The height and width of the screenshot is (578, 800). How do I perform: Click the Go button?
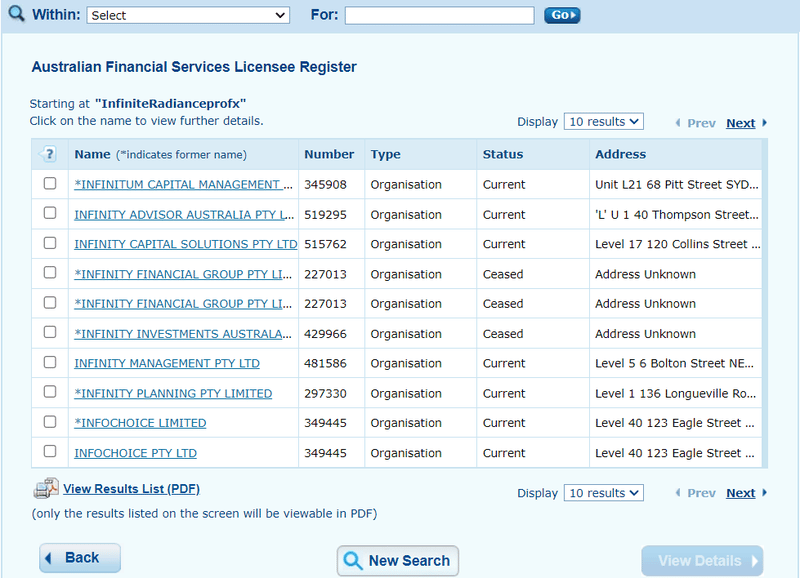(x=562, y=15)
